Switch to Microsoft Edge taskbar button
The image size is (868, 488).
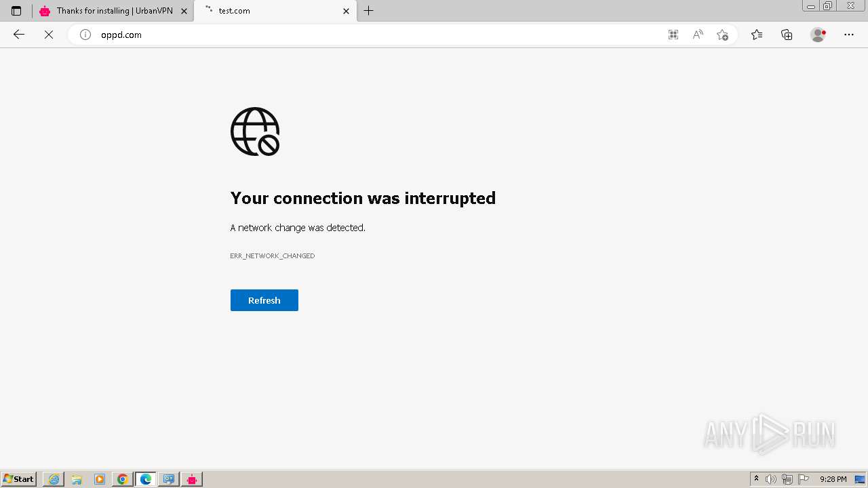coord(146,479)
